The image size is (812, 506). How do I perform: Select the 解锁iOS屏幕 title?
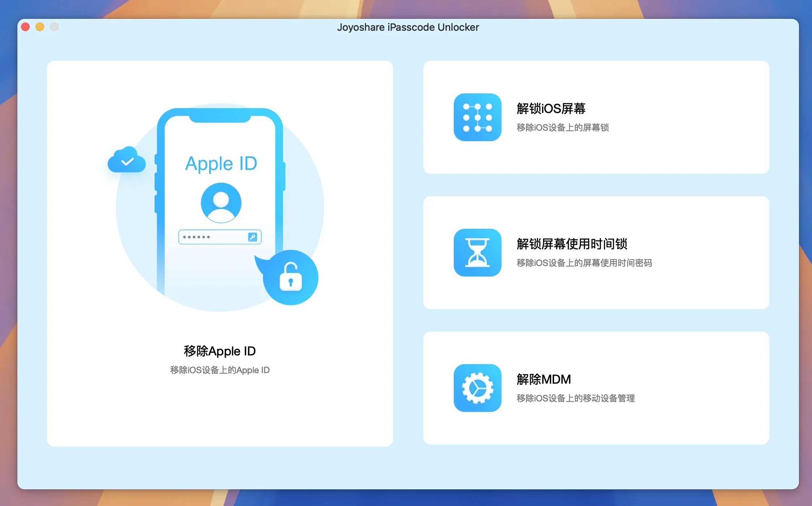click(x=551, y=109)
